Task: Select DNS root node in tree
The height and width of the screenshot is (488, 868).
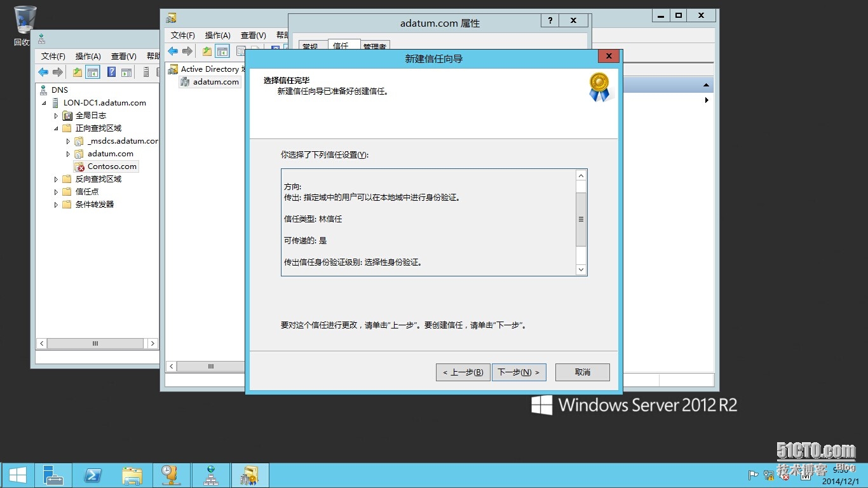Action: 60,90
